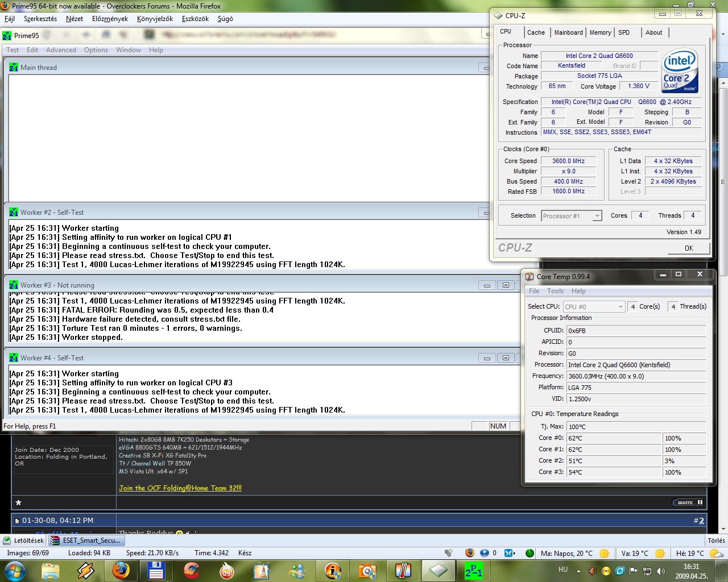Open Prime95 Advanced menu

61,50
